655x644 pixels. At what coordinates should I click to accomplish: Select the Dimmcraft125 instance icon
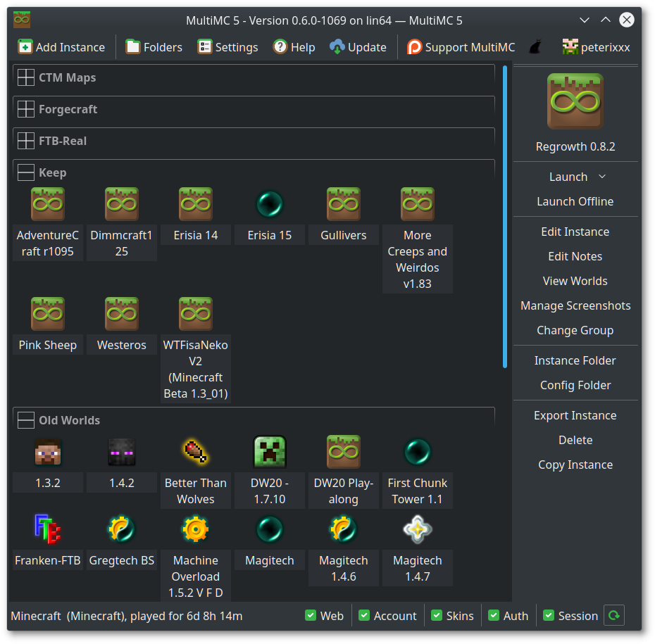click(122, 204)
